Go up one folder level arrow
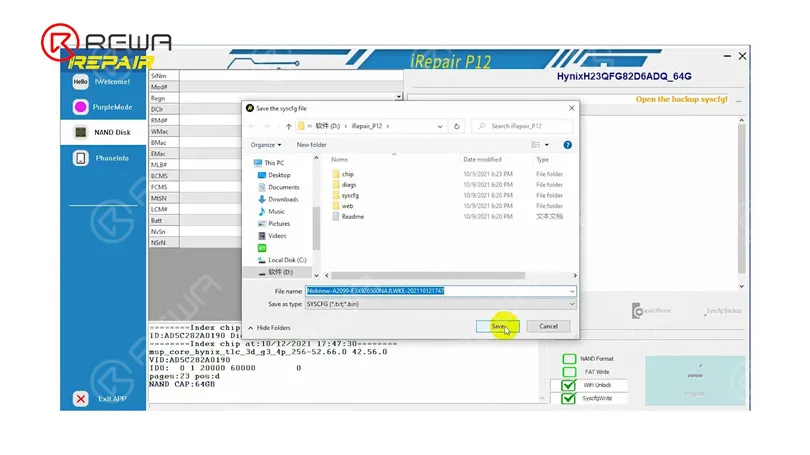The height and width of the screenshot is (455, 810). [289, 126]
